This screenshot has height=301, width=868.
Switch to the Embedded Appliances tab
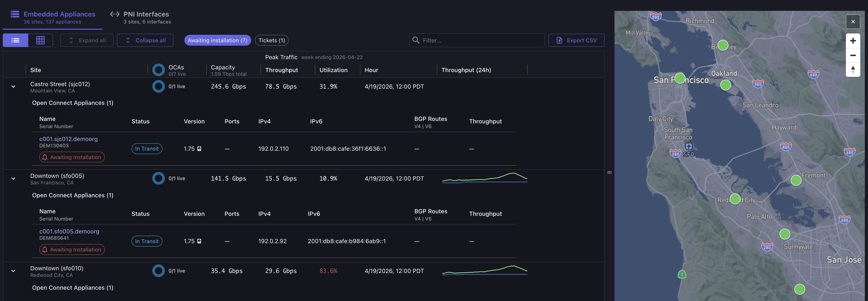click(x=53, y=18)
